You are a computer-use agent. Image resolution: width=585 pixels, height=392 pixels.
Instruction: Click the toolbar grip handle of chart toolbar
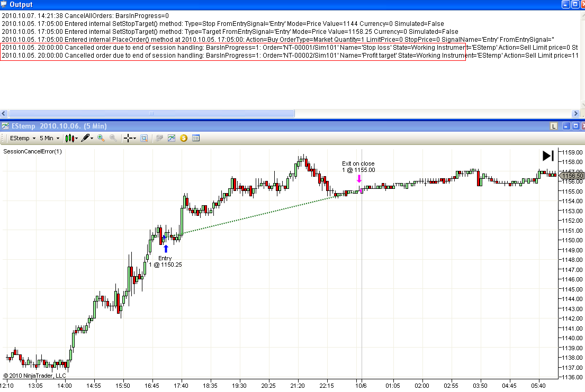(x=3, y=139)
